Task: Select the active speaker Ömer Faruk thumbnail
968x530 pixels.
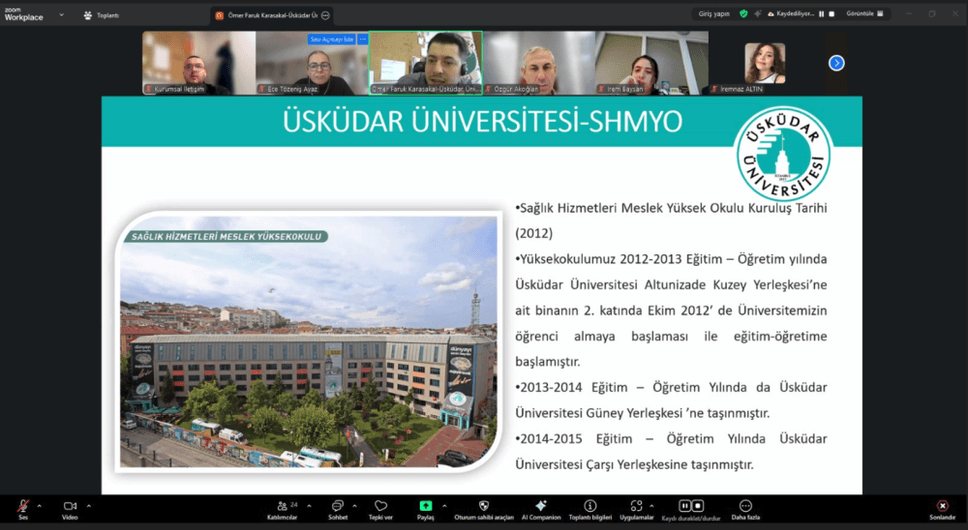Action: click(x=425, y=63)
